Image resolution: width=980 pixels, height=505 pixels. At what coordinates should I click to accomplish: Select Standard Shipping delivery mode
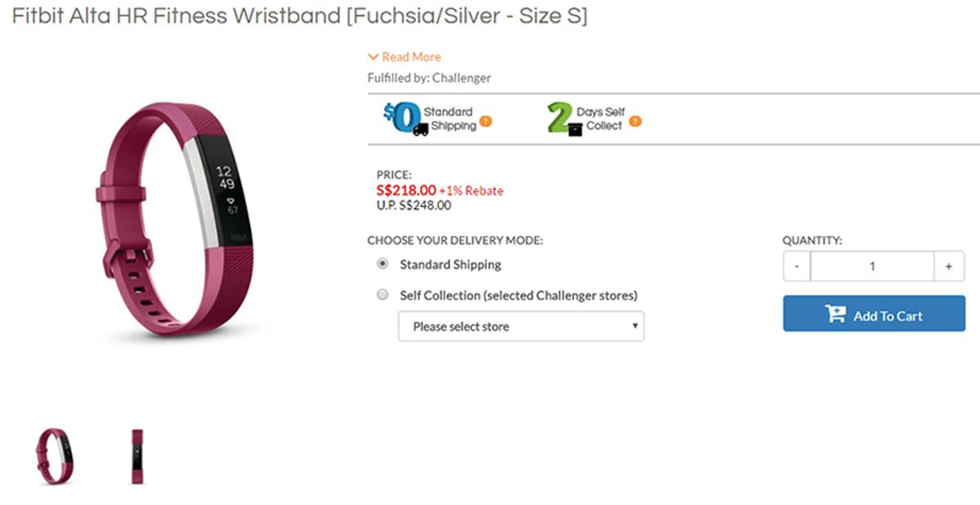(382, 264)
